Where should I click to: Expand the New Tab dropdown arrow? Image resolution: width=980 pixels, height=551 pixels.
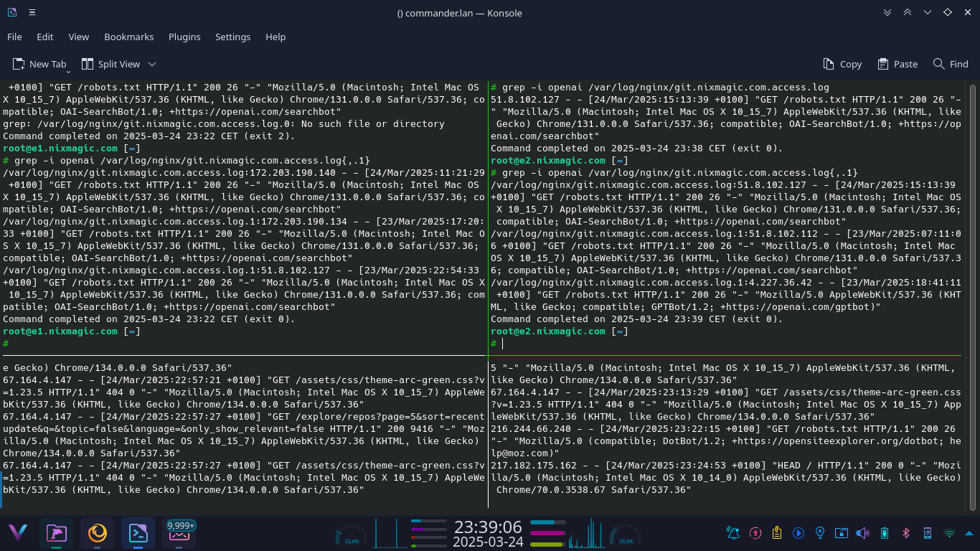tap(69, 71)
